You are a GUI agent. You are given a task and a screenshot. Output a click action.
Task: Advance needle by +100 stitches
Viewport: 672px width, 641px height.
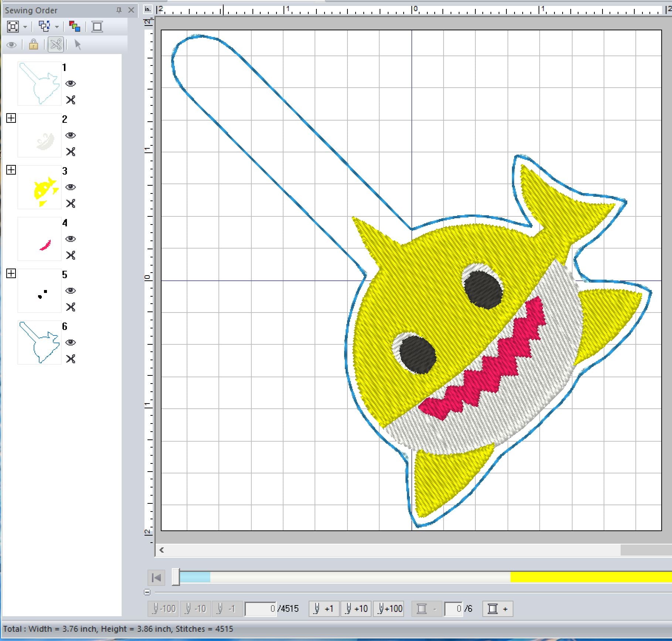[388, 608]
